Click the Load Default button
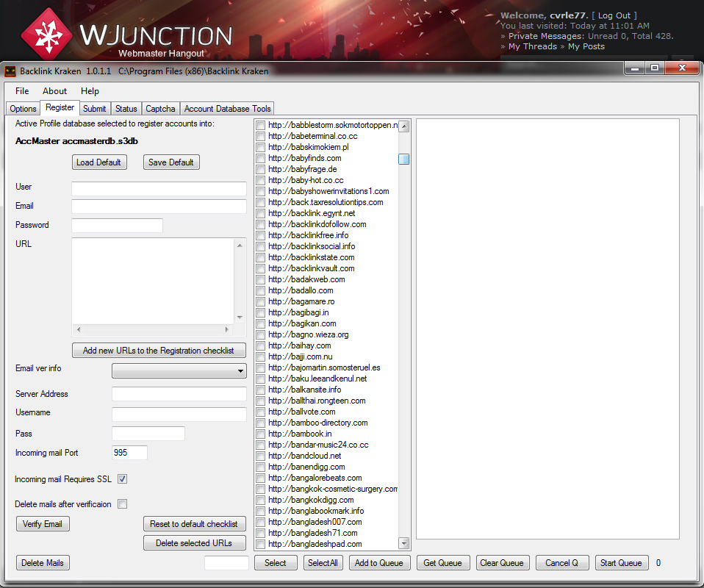Screen dimensions: 704x588 pyautogui.click(x=98, y=162)
